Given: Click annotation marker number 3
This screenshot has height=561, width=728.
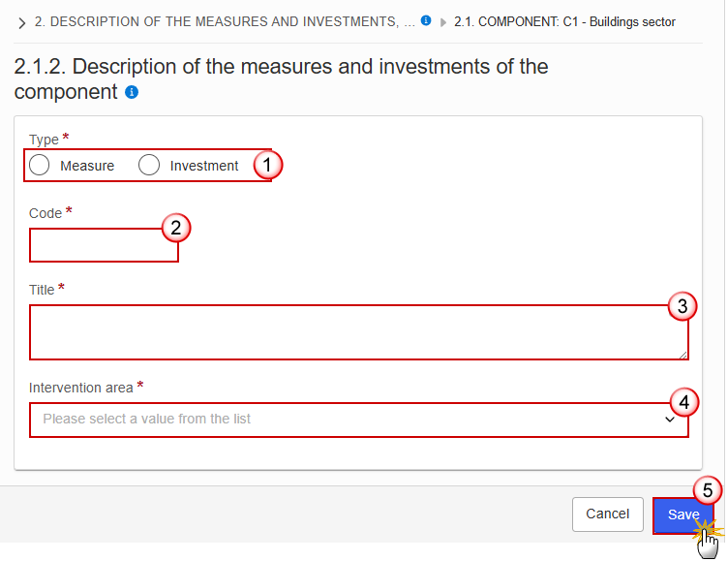Looking at the screenshot, I should point(682,306).
